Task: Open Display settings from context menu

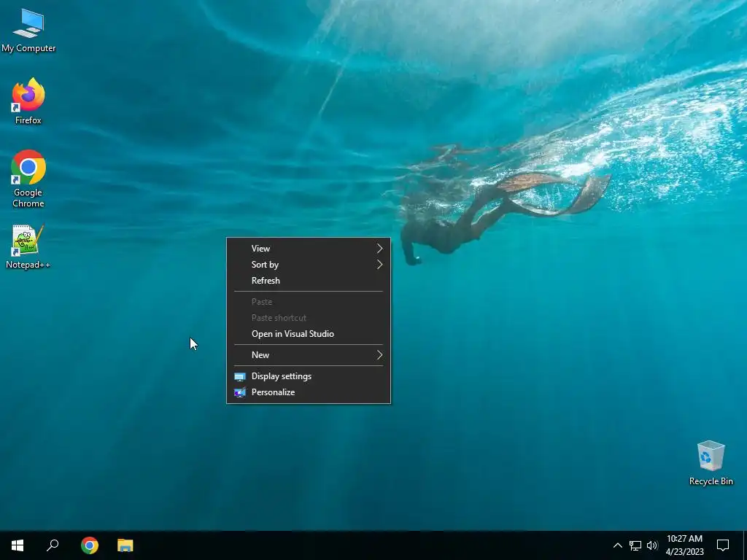Action: point(309,376)
